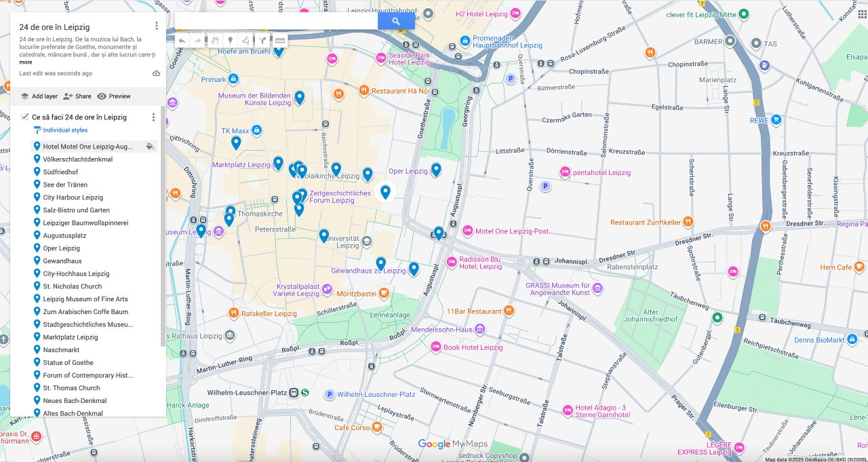868x462 pixels.
Task: Click the Book Hotel Leipzig bed icon
Action: pyautogui.click(x=436, y=347)
